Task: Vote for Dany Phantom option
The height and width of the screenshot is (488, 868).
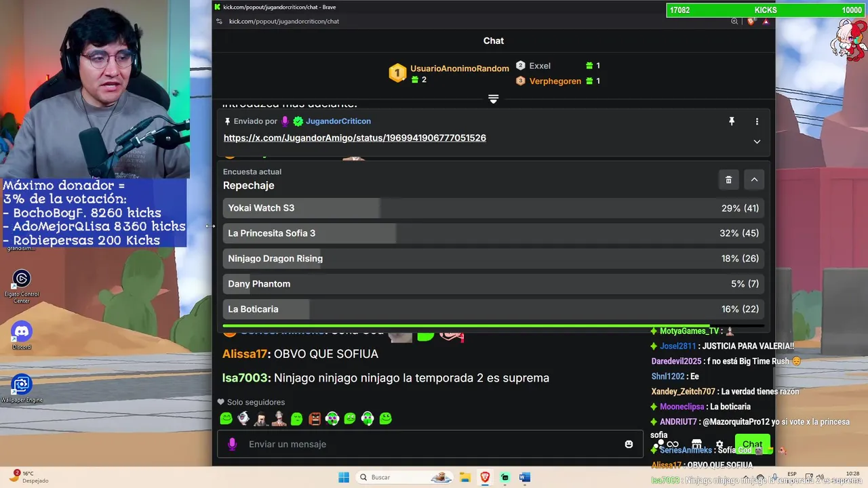Action: [493, 284]
